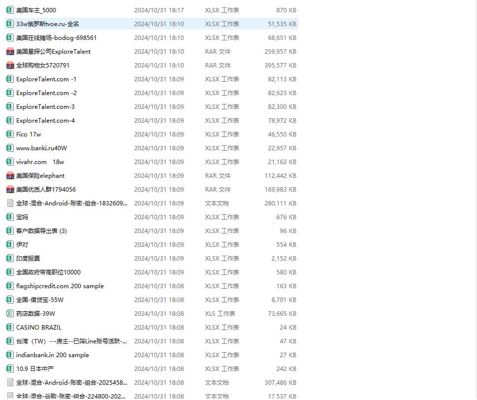Click the icon next to www.banki.ru40W
Image resolution: width=477 pixels, height=400 pixels.
10,148
